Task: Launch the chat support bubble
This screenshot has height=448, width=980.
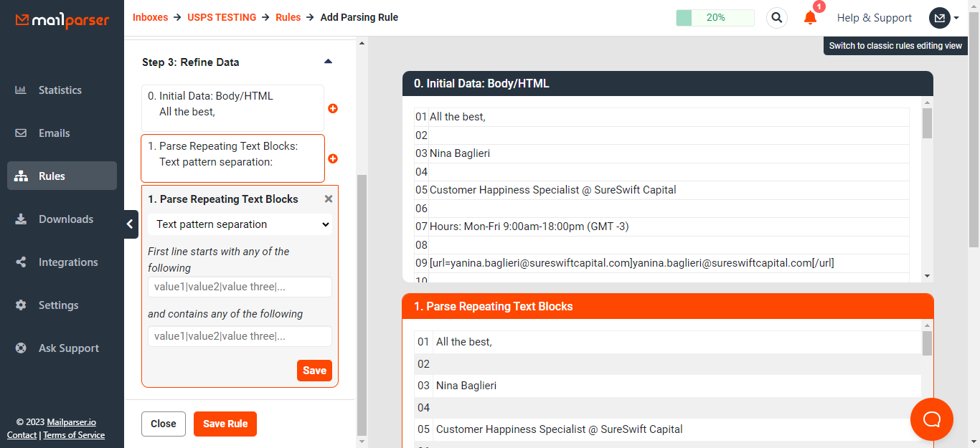Action: coord(931,419)
